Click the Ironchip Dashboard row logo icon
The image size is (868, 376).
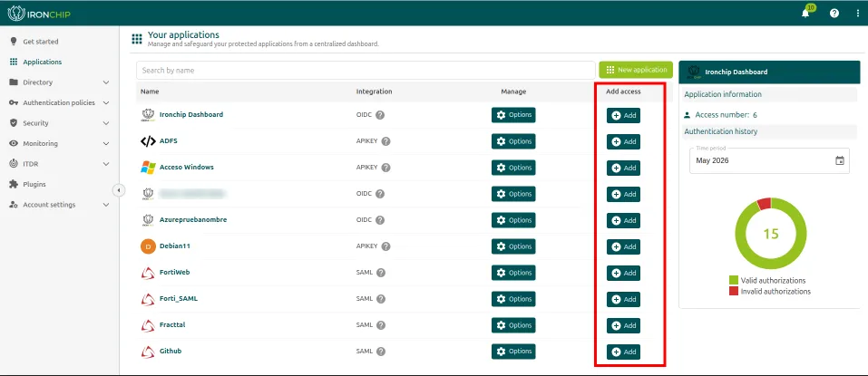tap(148, 114)
